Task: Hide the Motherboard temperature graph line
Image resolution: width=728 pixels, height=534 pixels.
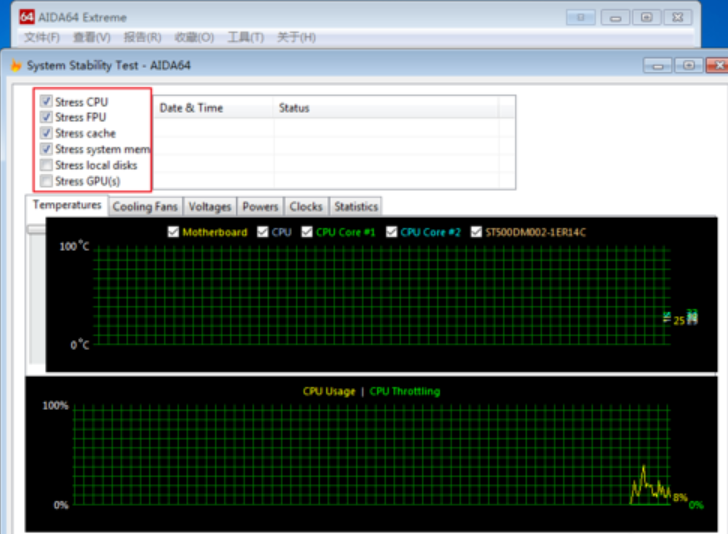Action: (x=174, y=232)
